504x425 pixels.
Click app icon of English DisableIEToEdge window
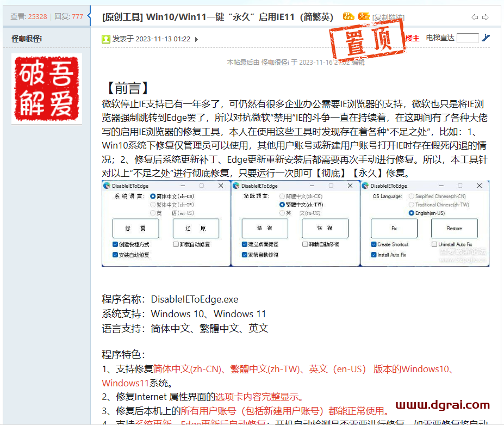pos(365,186)
